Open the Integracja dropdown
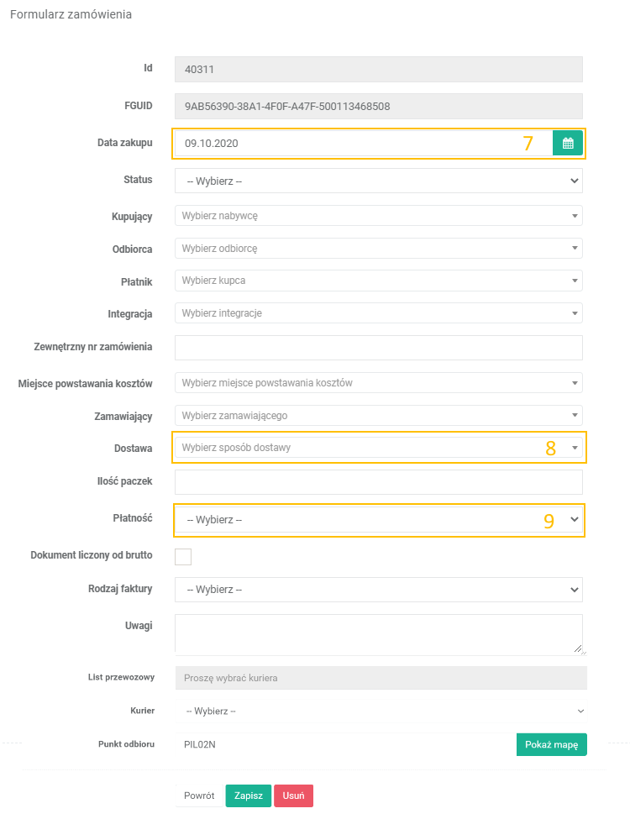The height and width of the screenshot is (840, 630). pyautogui.click(x=378, y=313)
